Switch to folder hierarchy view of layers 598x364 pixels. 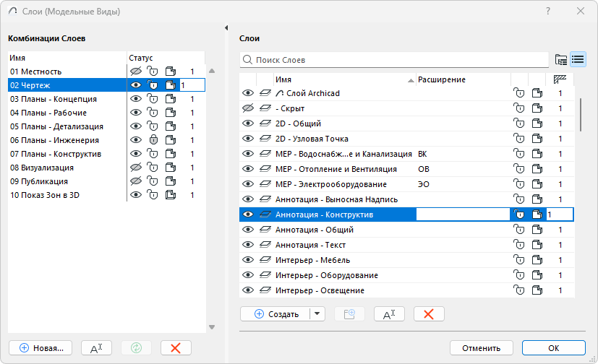point(560,59)
